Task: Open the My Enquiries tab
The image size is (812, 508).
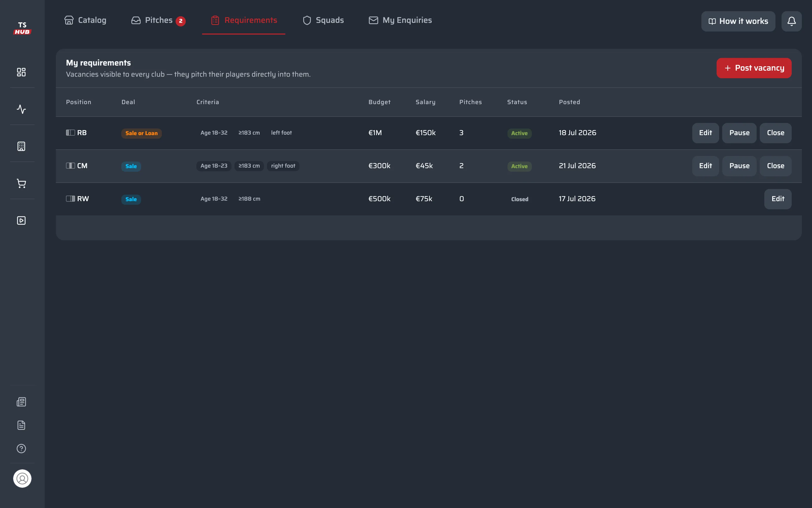Action: pos(400,20)
